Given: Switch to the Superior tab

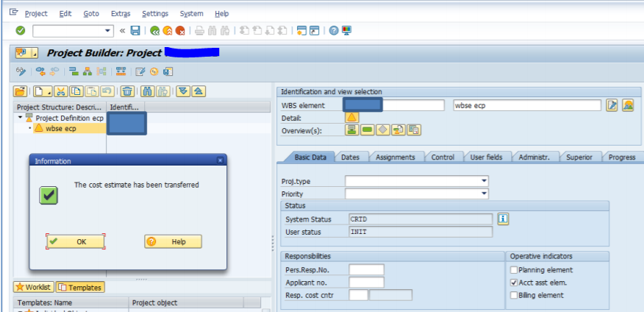Looking at the screenshot, I should click(579, 157).
